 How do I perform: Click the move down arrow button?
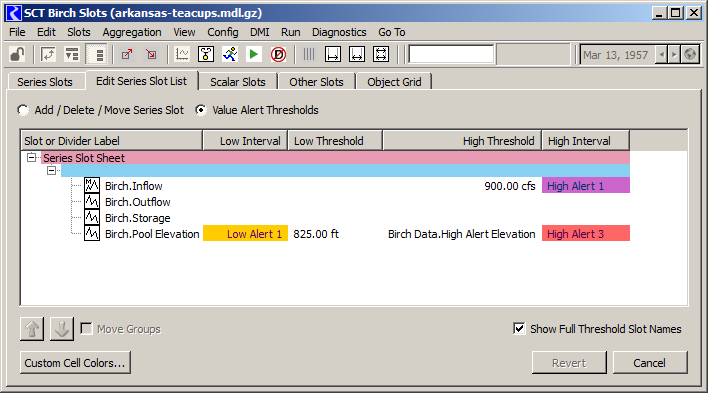(61, 329)
